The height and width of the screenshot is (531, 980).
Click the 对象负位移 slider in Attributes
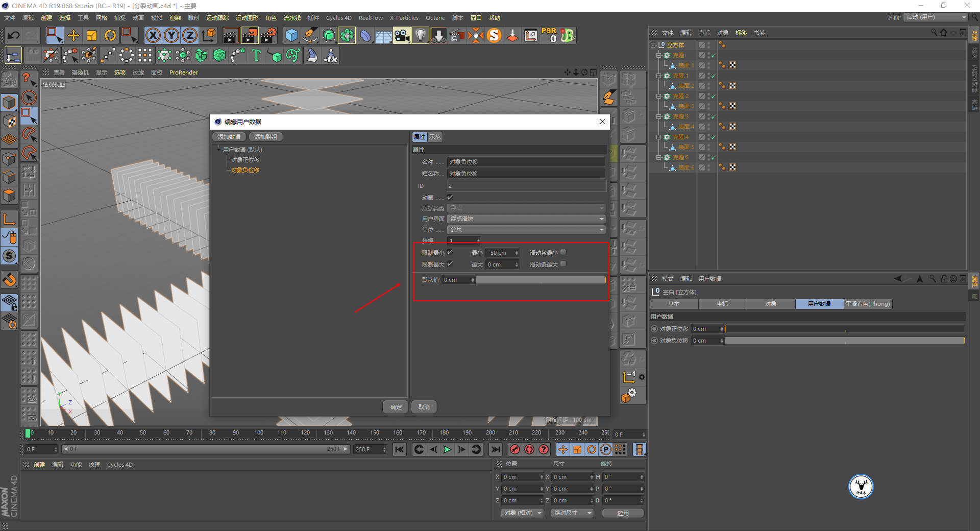[845, 341]
